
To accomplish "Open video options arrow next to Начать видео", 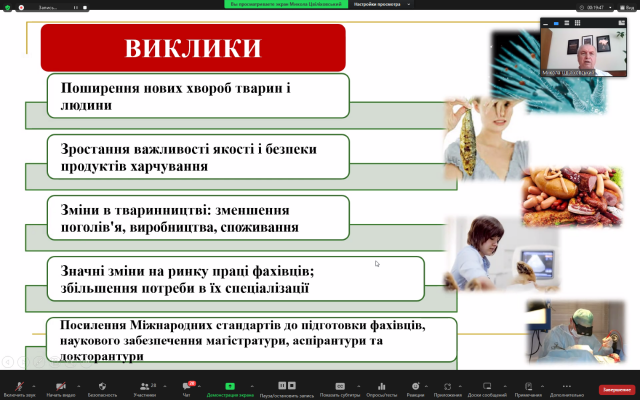I will [78, 386].
